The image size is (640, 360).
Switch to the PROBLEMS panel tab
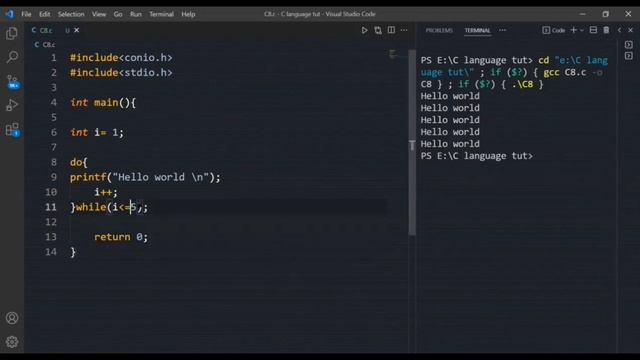(439, 31)
